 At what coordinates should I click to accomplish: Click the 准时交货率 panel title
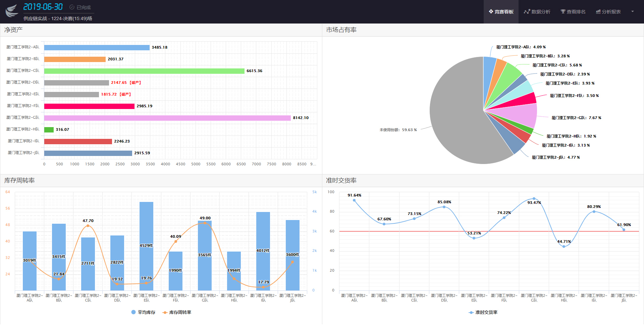(341, 180)
